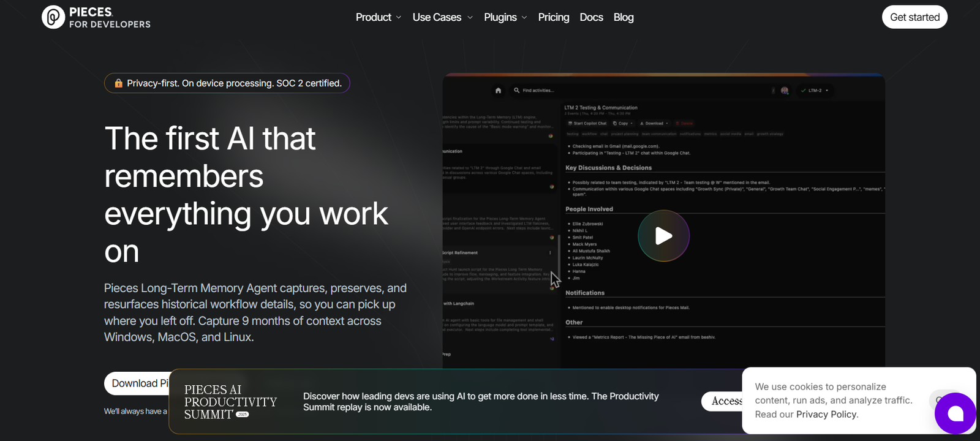Click the Access button in the summit banner
This screenshot has width=980, height=441.
click(723, 401)
